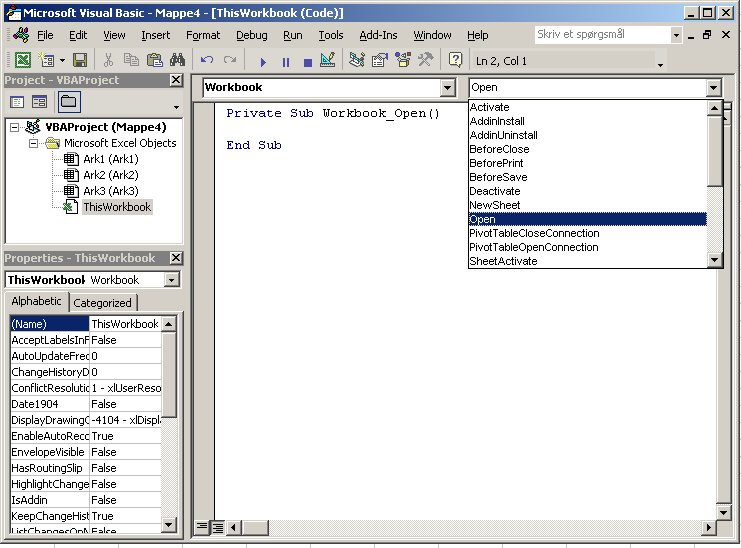Switch to the Categorized tab
The image size is (741, 548).
(x=103, y=303)
